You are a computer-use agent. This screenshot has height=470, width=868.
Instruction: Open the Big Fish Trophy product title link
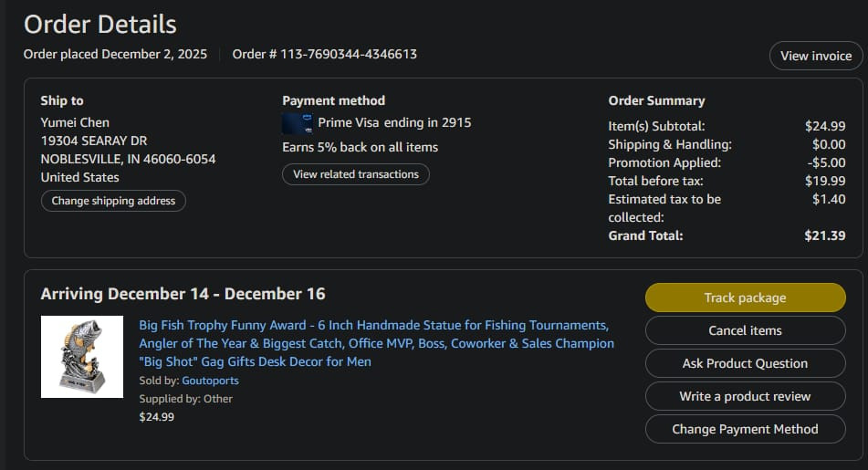(376, 343)
